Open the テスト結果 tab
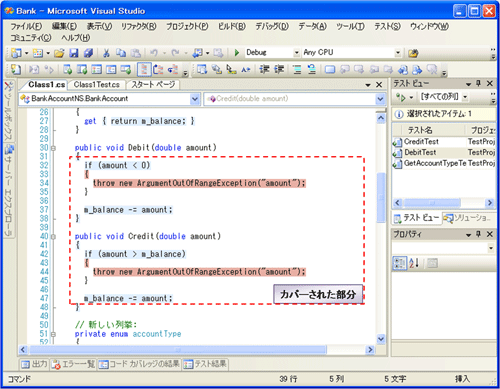 pos(205,364)
